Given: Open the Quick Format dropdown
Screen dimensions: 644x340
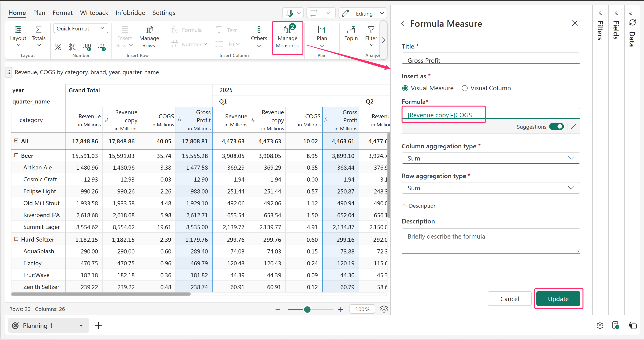Looking at the screenshot, I should point(81,28).
